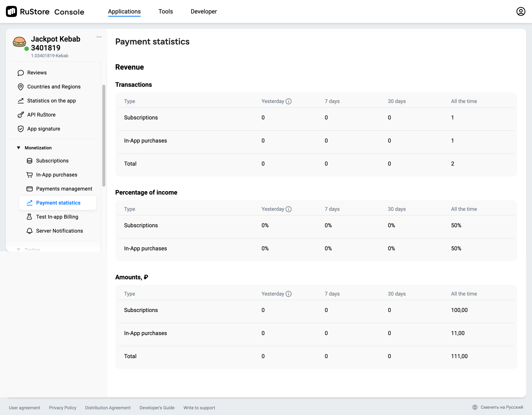Go to Server Notifications
The height and width of the screenshot is (415, 532).
tap(59, 231)
